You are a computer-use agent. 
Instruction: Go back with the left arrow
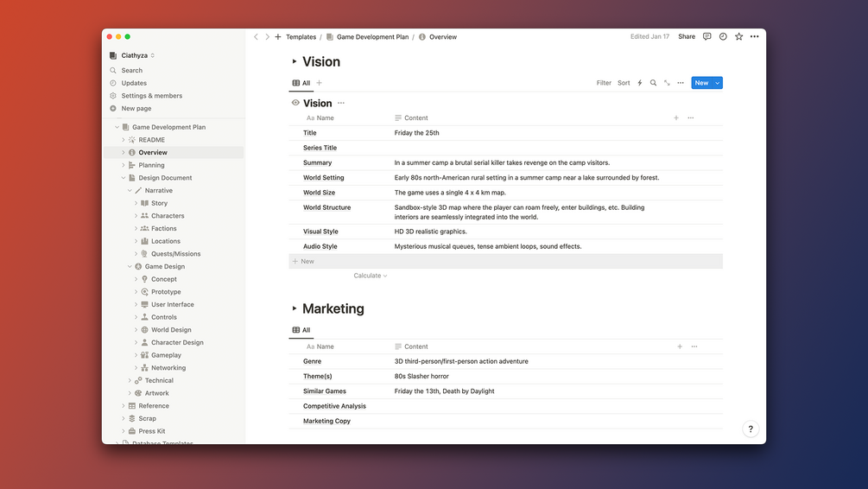[x=256, y=37]
